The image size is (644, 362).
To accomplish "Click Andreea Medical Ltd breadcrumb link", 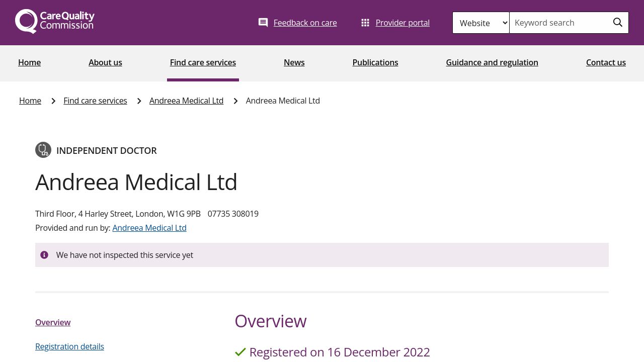I will coord(186,101).
